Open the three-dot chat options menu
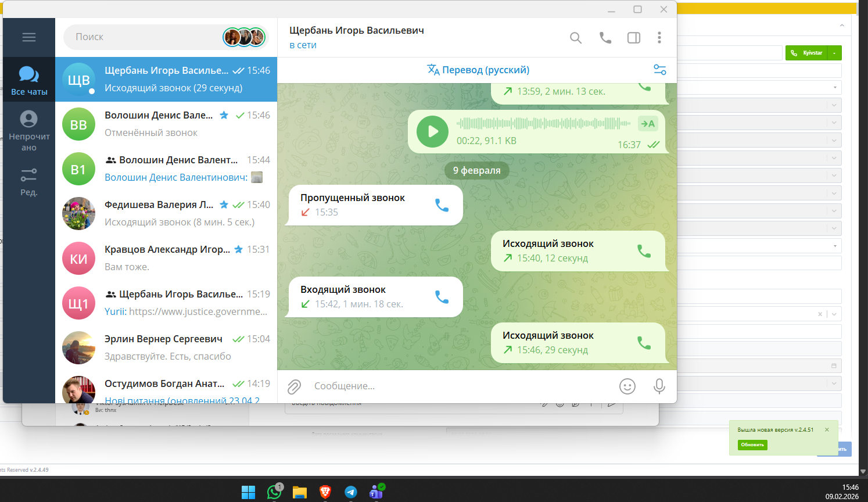Screen dimensions: 868x502 [659, 38]
